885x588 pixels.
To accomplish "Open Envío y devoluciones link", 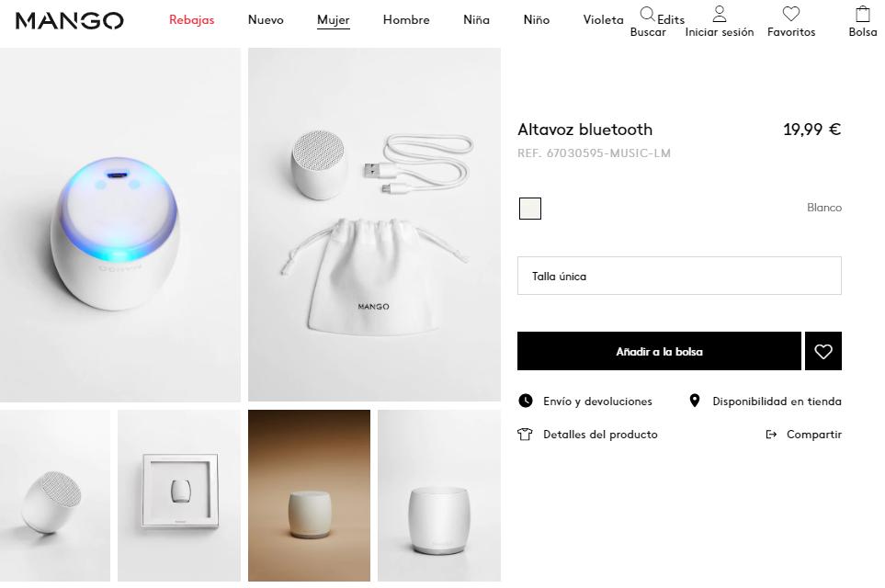I will coord(597,401).
